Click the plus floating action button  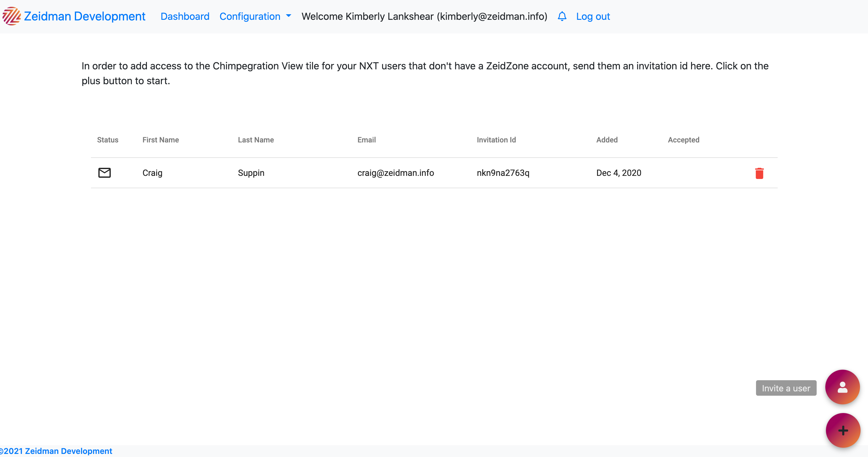coord(843,431)
